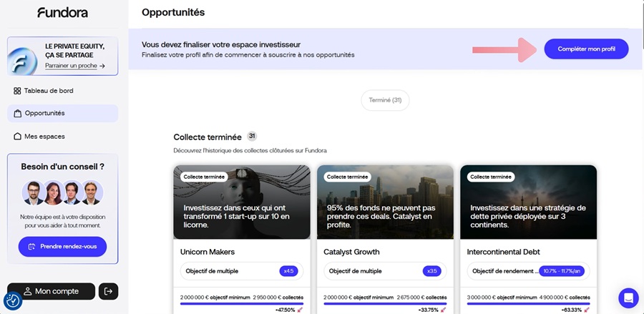Click the 'Collecte terminée' section heading
The width and height of the screenshot is (644, 314).
208,137
